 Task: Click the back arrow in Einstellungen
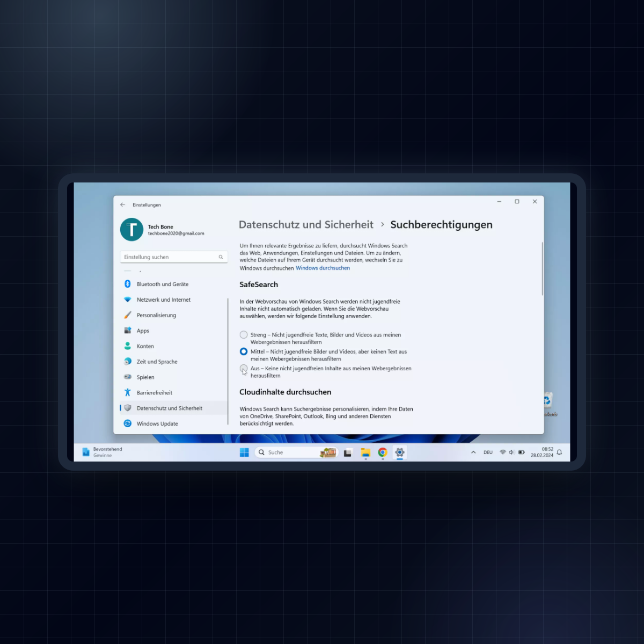(x=123, y=204)
